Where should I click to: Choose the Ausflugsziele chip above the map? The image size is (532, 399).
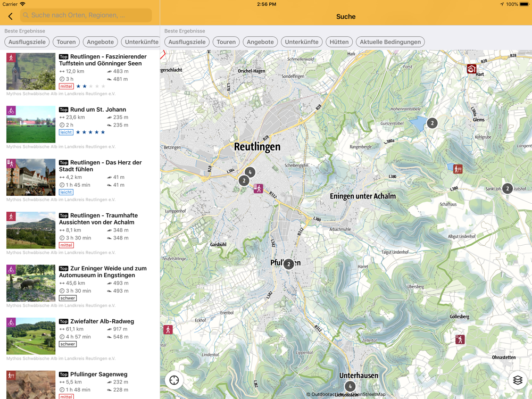pos(187,42)
